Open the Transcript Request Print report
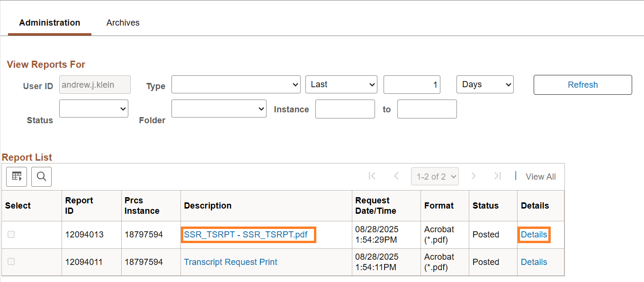 [230, 262]
